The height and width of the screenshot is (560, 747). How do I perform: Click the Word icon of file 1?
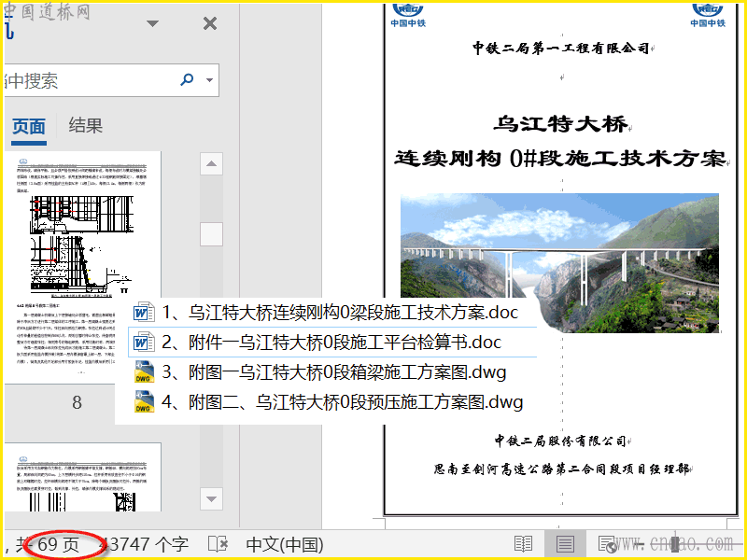pos(144,313)
